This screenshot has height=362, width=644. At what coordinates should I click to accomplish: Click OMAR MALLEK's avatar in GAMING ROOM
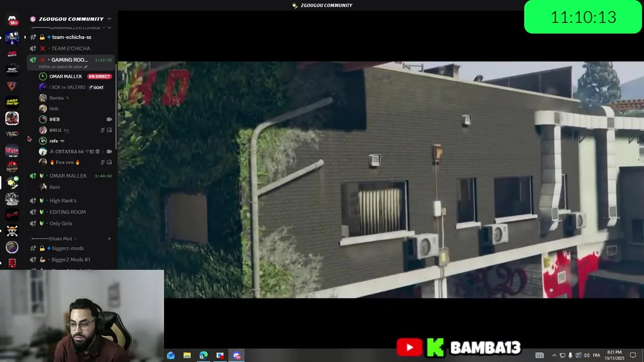(x=43, y=76)
